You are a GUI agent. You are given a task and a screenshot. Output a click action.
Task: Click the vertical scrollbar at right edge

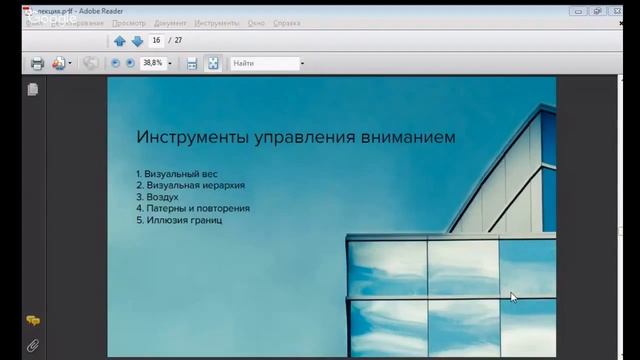pos(620,216)
